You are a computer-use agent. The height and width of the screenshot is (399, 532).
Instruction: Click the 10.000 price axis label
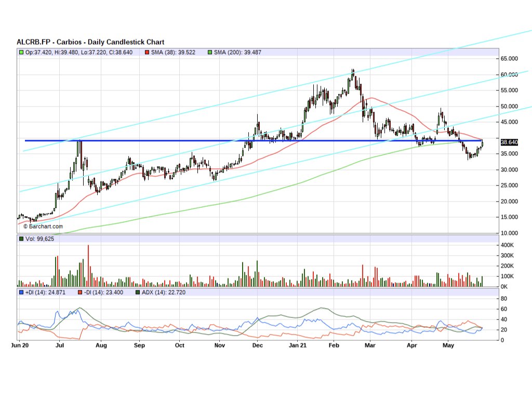coord(509,233)
